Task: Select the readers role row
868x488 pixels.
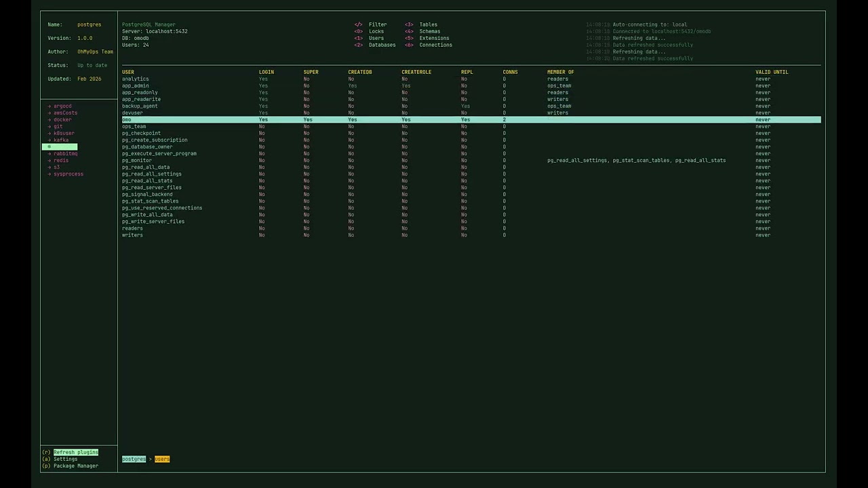Action: (471, 228)
